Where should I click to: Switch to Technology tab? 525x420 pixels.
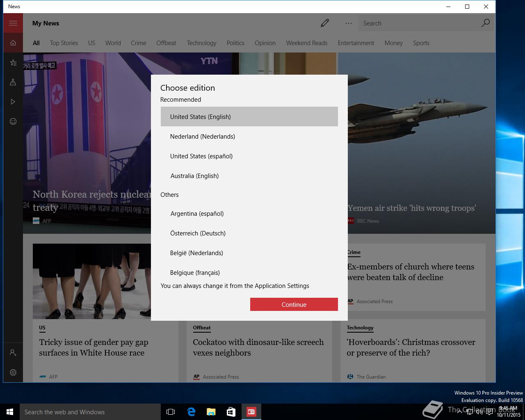201,43
